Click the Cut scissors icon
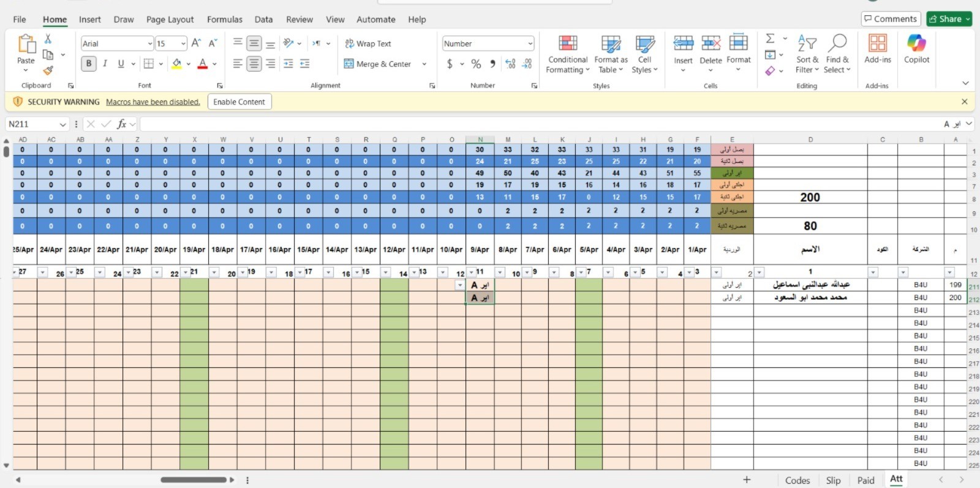Viewport: 980px width, 488px height. [x=48, y=39]
